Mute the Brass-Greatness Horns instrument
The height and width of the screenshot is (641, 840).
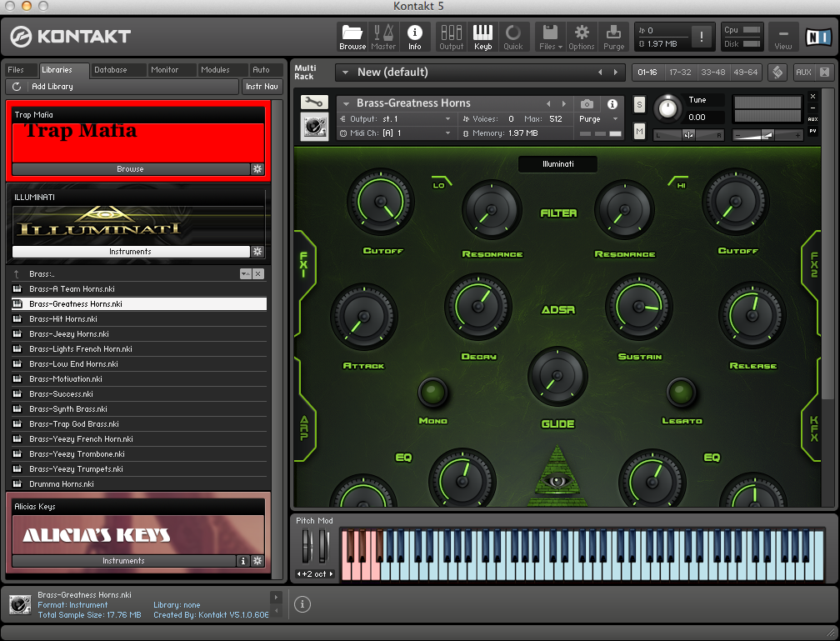tap(639, 131)
